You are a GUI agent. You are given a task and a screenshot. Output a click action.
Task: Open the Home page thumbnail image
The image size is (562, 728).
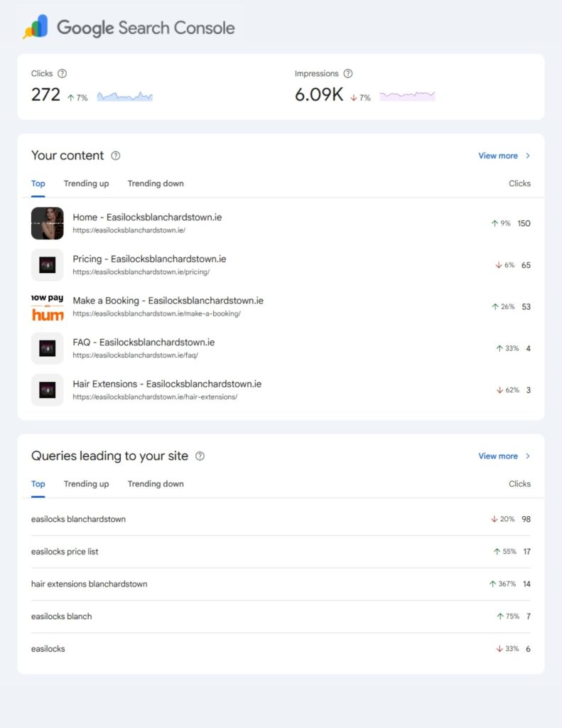click(x=48, y=223)
